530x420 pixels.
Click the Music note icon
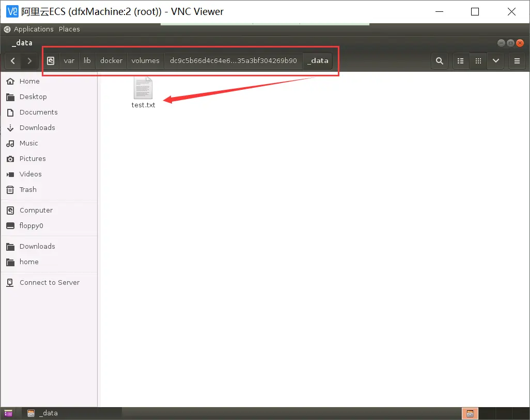click(10, 143)
